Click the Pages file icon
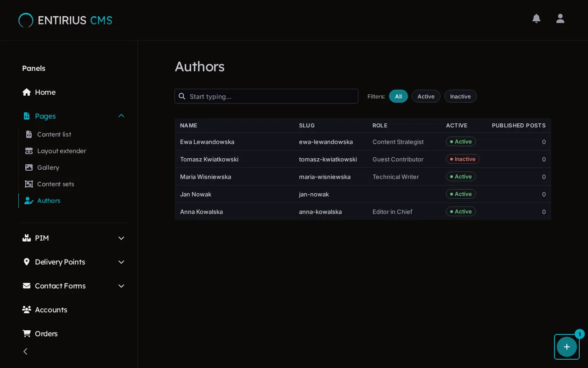588x368 pixels. 27,116
